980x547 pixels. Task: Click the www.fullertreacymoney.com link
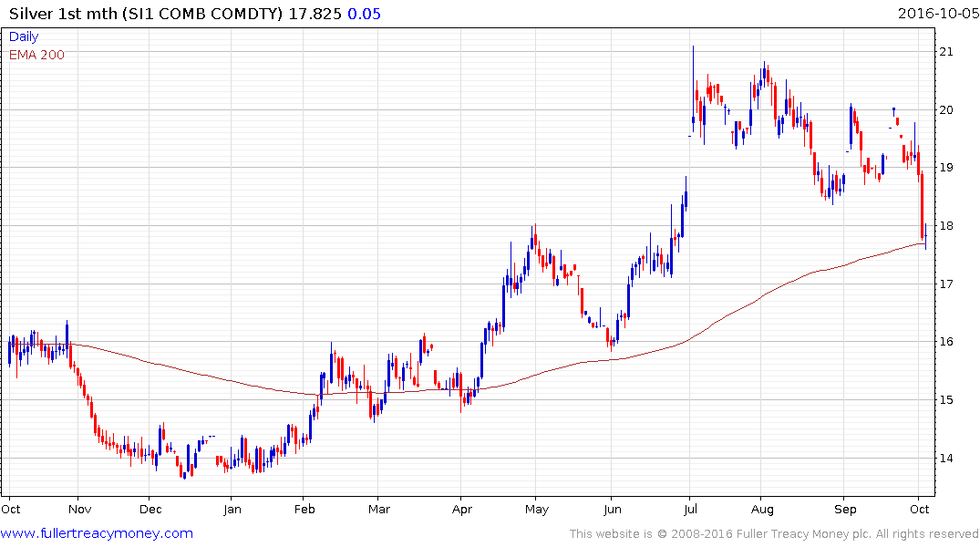pos(97,533)
